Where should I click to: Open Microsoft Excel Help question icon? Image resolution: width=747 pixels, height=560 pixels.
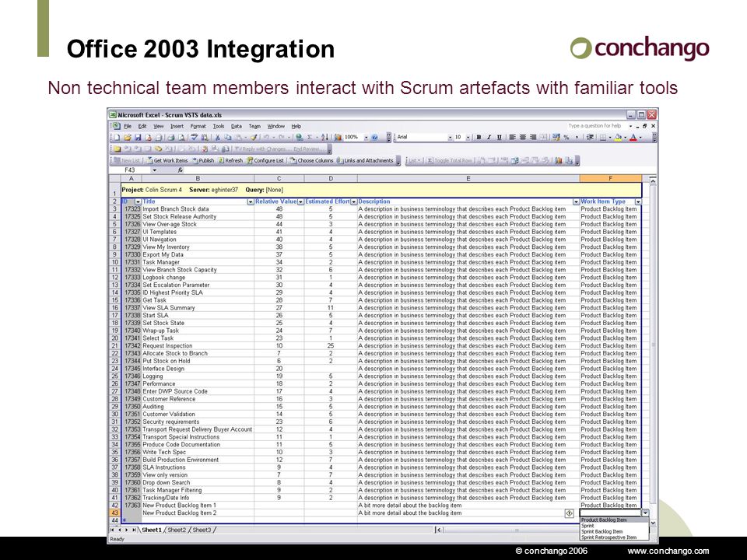[x=374, y=137]
